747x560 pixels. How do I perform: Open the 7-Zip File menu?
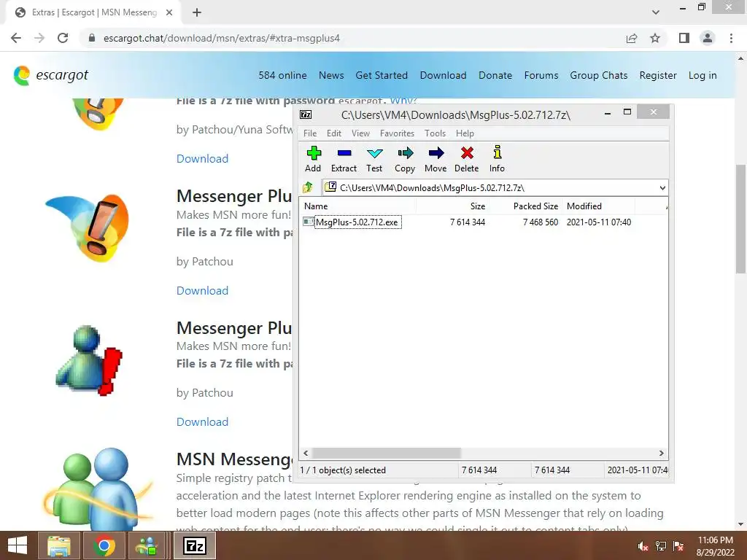(309, 133)
